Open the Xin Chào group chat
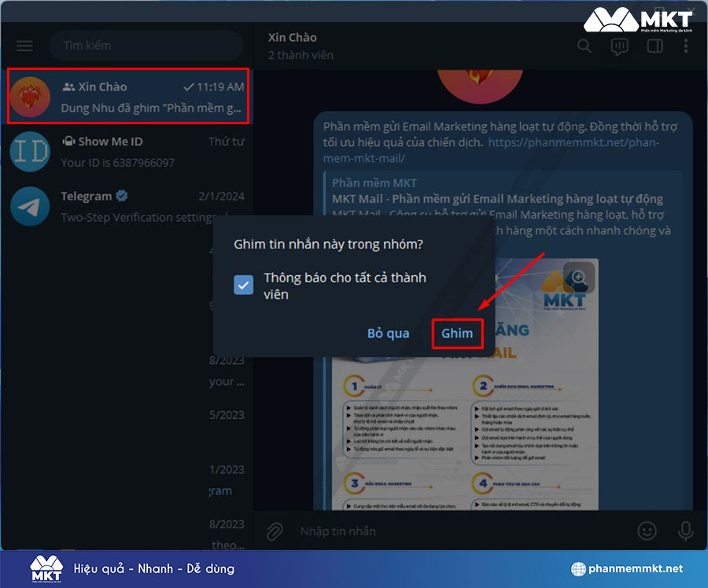Viewport: 708px width, 588px height. (x=128, y=96)
